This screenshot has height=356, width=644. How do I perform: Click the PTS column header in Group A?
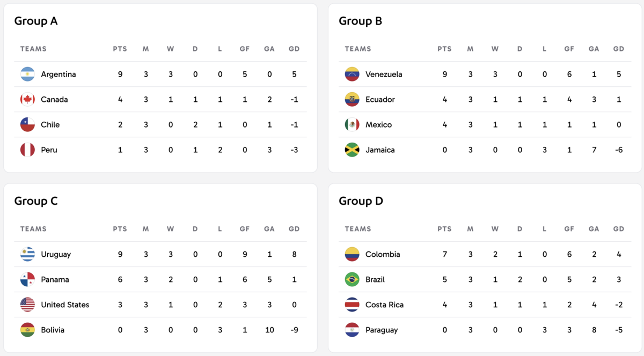click(x=120, y=49)
